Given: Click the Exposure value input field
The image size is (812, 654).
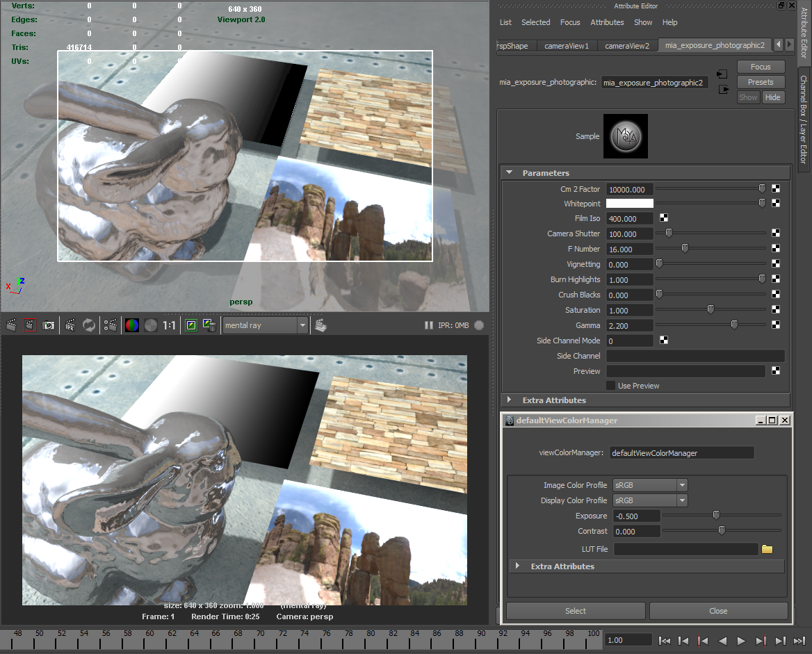Looking at the screenshot, I should point(636,515).
